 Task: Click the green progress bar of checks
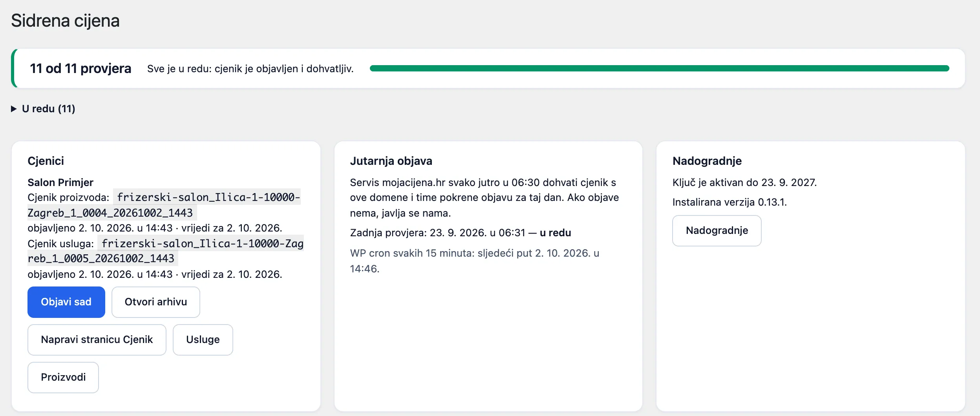click(660, 68)
